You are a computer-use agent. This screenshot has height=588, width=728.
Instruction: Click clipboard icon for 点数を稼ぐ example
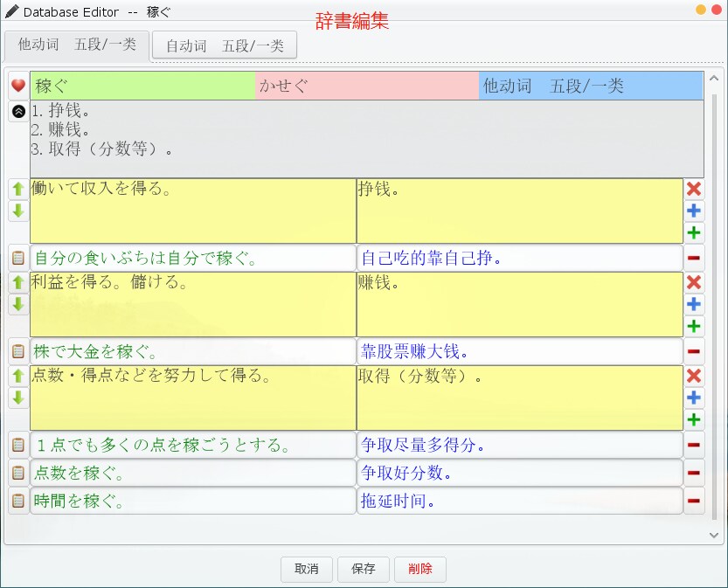click(18, 473)
